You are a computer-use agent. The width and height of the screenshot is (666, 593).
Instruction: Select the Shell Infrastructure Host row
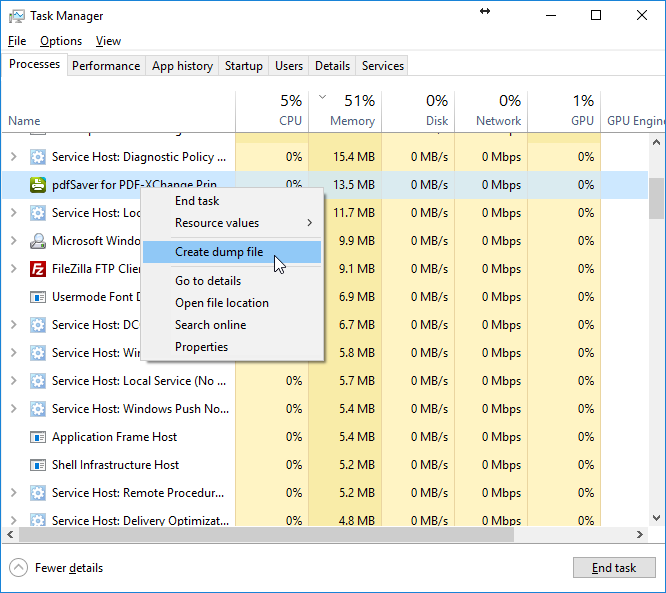pos(325,465)
